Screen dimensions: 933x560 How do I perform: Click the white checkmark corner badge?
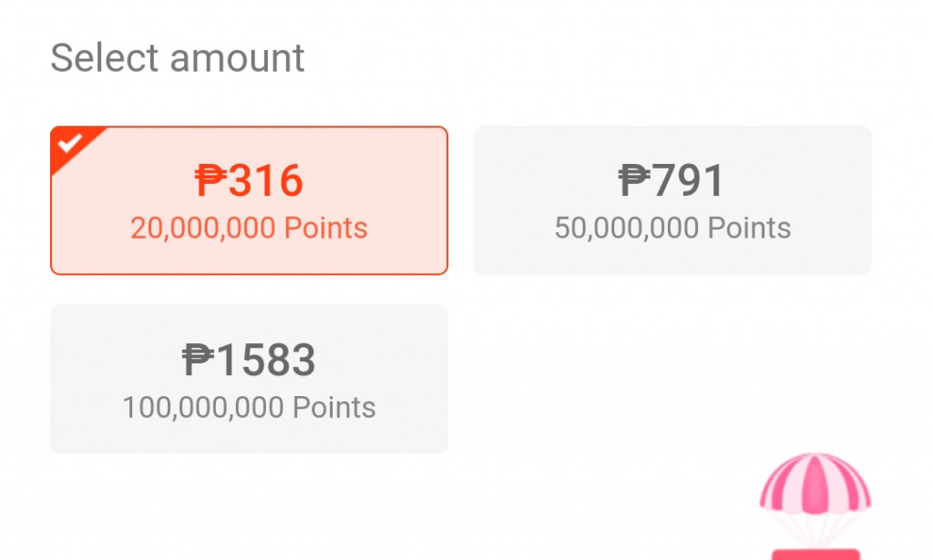click(71, 142)
